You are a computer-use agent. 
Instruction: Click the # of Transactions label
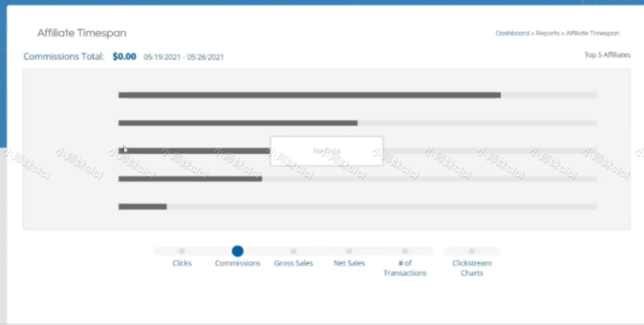(x=405, y=268)
